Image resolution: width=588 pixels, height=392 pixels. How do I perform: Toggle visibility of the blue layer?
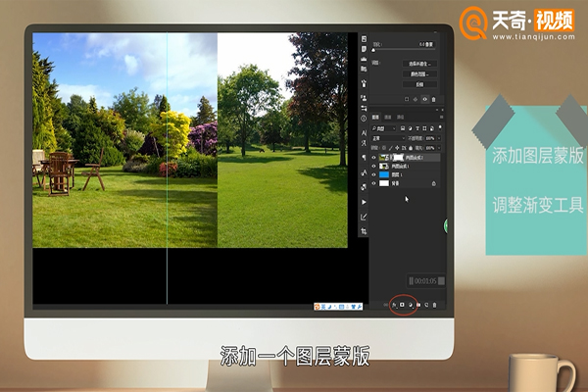click(x=374, y=174)
